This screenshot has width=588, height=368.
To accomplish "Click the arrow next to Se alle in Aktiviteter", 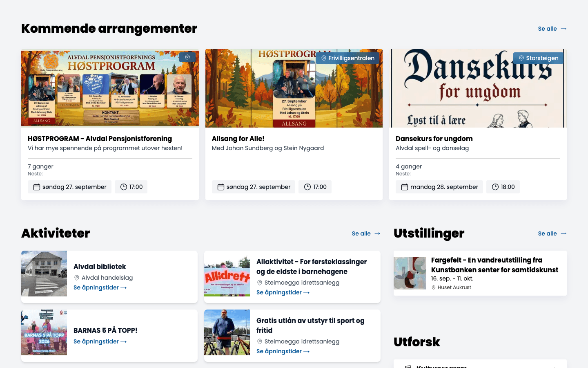I will point(377,233).
